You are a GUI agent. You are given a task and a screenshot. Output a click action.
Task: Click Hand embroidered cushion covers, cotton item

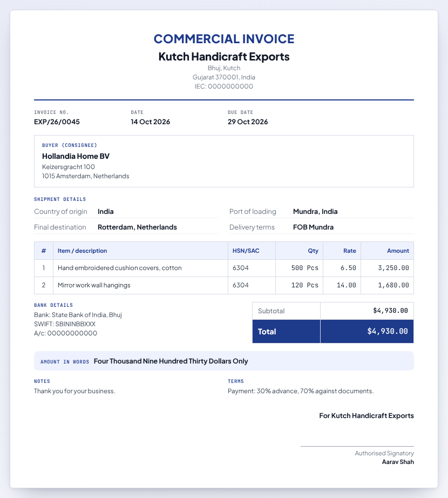pos(120,268)
